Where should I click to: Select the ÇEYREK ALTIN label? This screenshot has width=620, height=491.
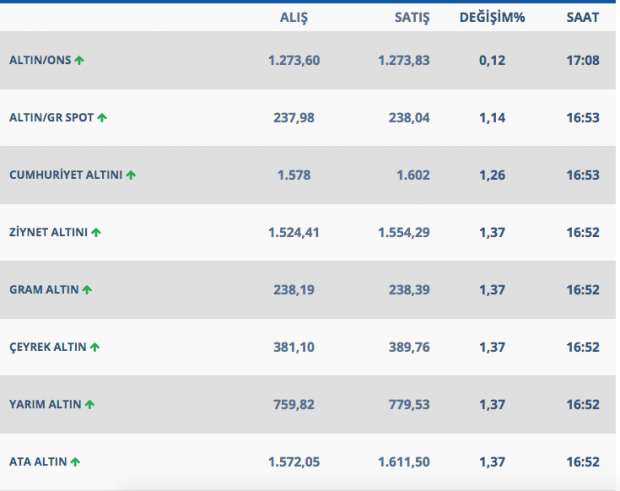[x=48, y=347]
